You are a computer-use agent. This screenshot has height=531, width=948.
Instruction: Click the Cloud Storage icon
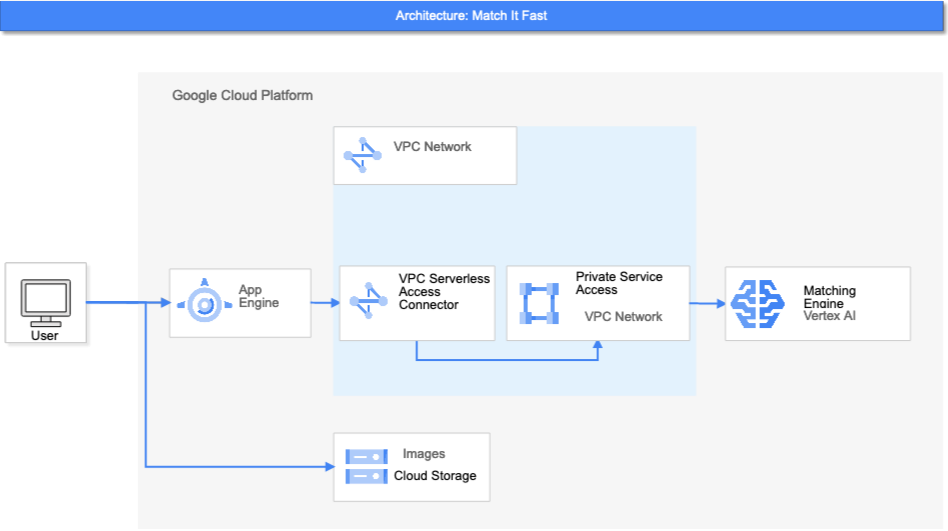pos(366,466)
